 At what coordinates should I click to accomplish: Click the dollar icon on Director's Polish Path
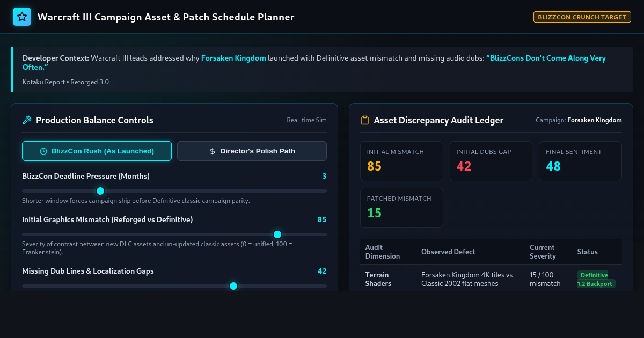[213, 151]
